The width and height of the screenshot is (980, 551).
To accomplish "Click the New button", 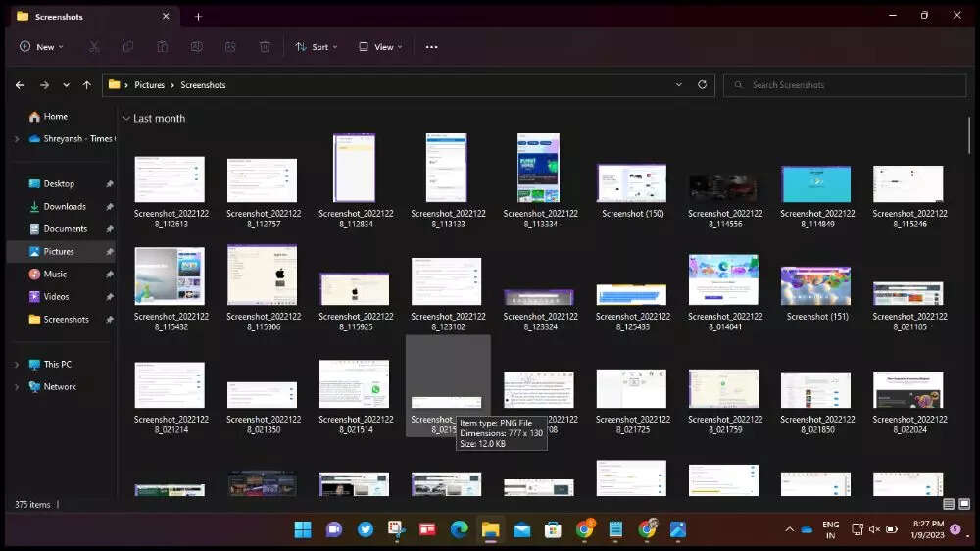I will click(x=41, y=46).
